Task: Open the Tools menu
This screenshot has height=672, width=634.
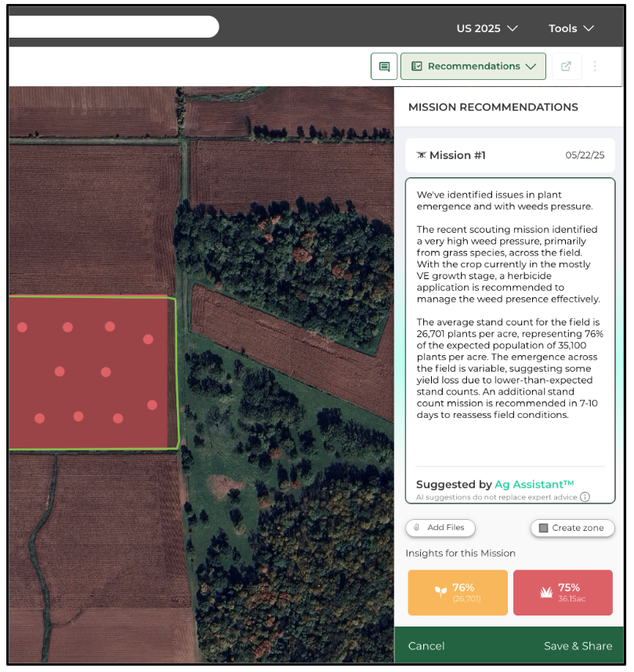Action: pyautogui.click(x=571, y=28)
